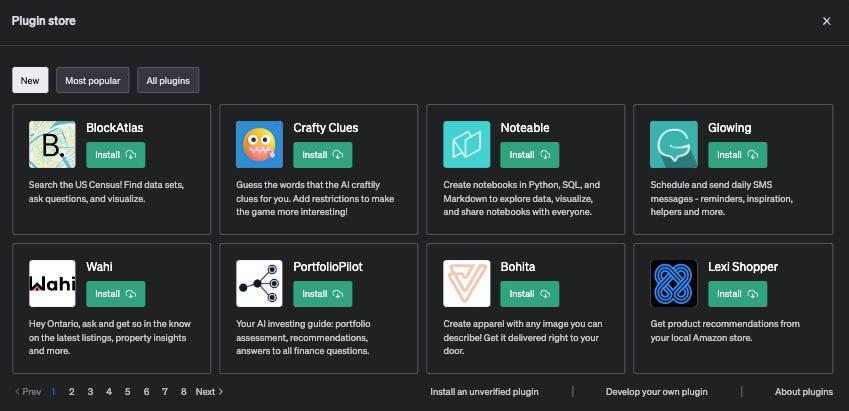Install the Bohita plugin

[x=530, y=294]
